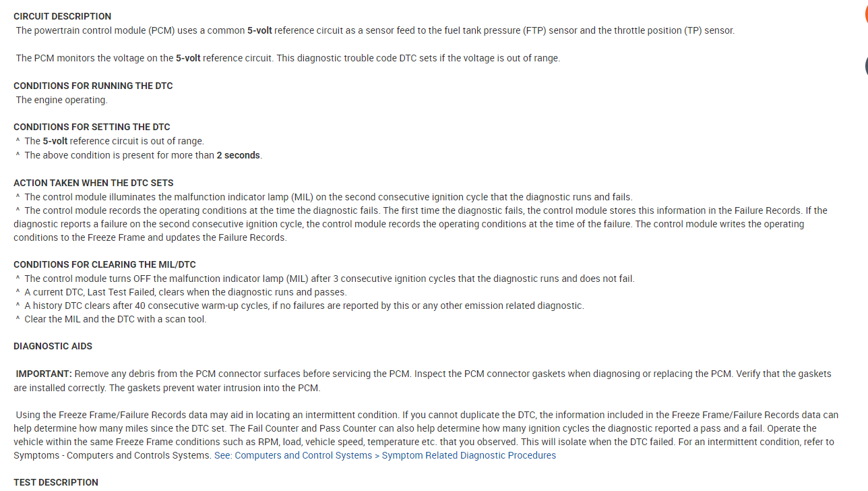Click "The engine operating." line
This screenshot has width=868, height=491.
(x=61, y=100)
